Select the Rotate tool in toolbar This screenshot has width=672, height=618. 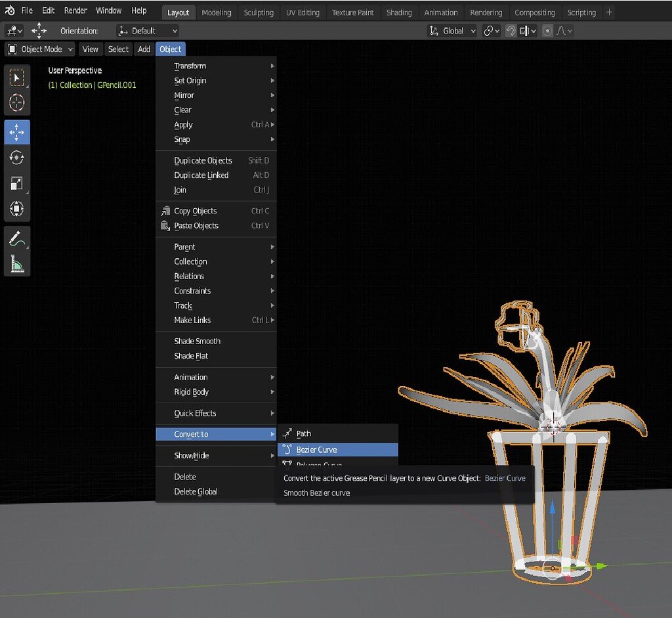coord(17,158)
